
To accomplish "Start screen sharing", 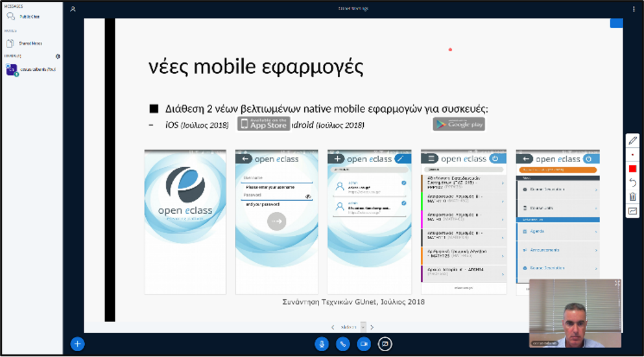I will click(x=385, y=344).
